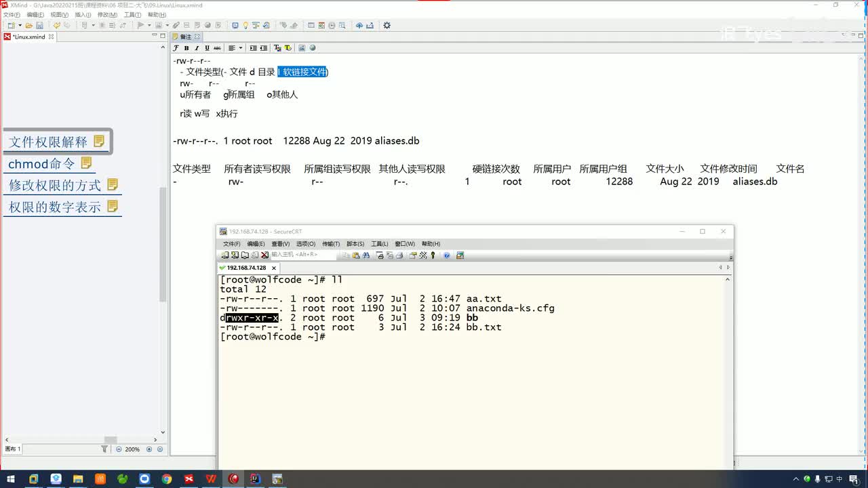Click the SecureCRT find binoculars icon
This screenshot has height=488, width=868.
[366, 256]
